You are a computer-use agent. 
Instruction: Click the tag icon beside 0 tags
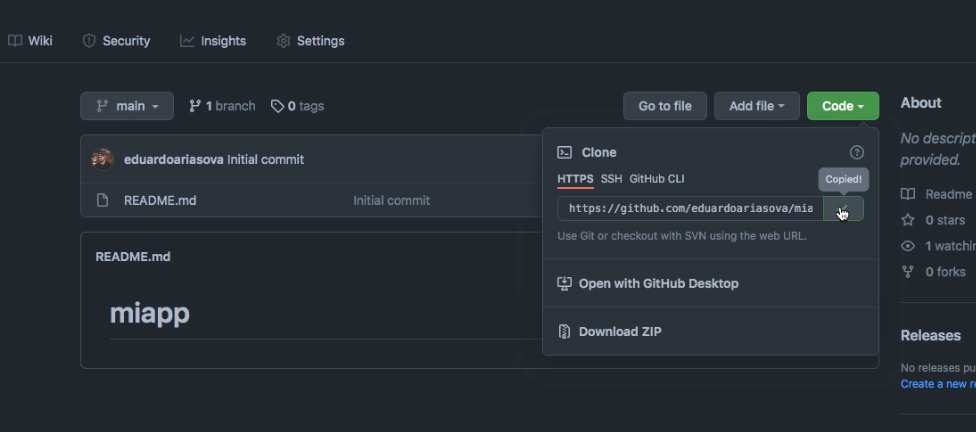[277, 106]
